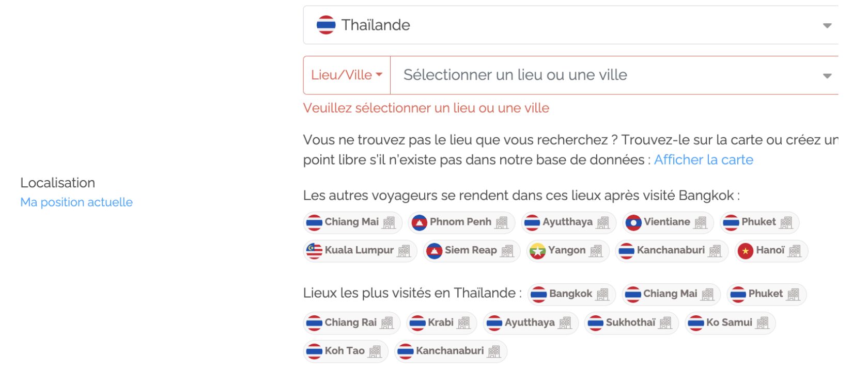Click the Cambodia flag on Phnom Penh chip
Screen dimensions: 868x386
[x=420, y=222]
